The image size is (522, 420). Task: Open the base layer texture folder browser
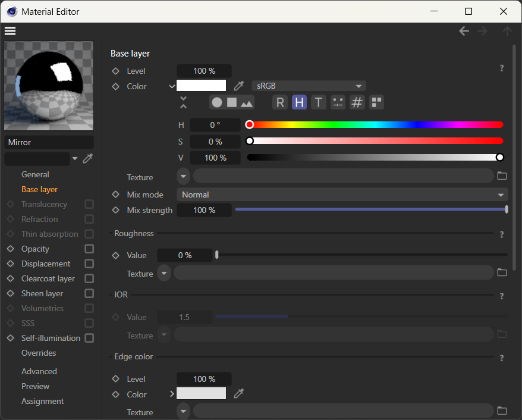click(502, 176)
